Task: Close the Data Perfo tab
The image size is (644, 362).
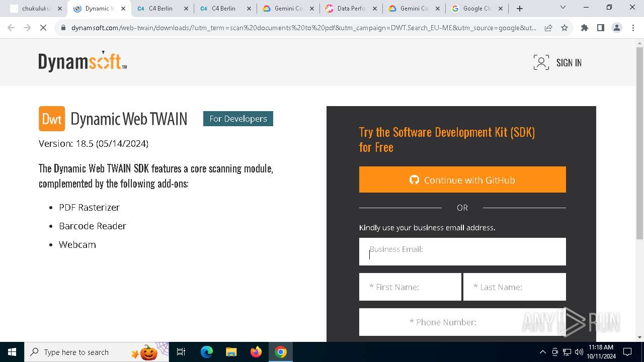Action: (375, 9)
